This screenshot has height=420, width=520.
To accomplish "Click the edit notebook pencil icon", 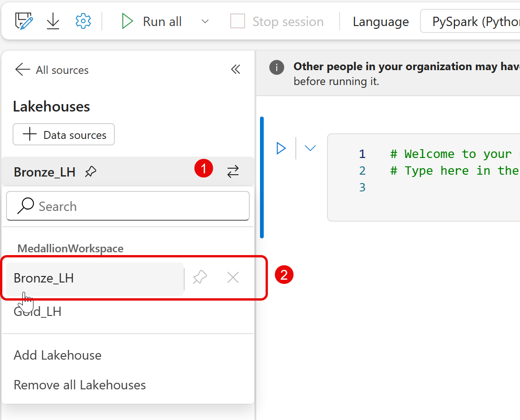I will [x=24, y=21].
